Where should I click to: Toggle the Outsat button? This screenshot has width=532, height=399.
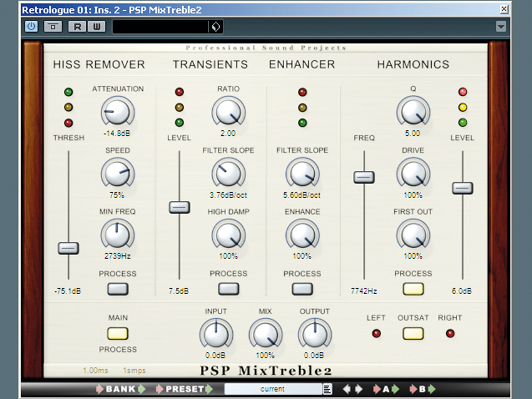click(413, 333)
